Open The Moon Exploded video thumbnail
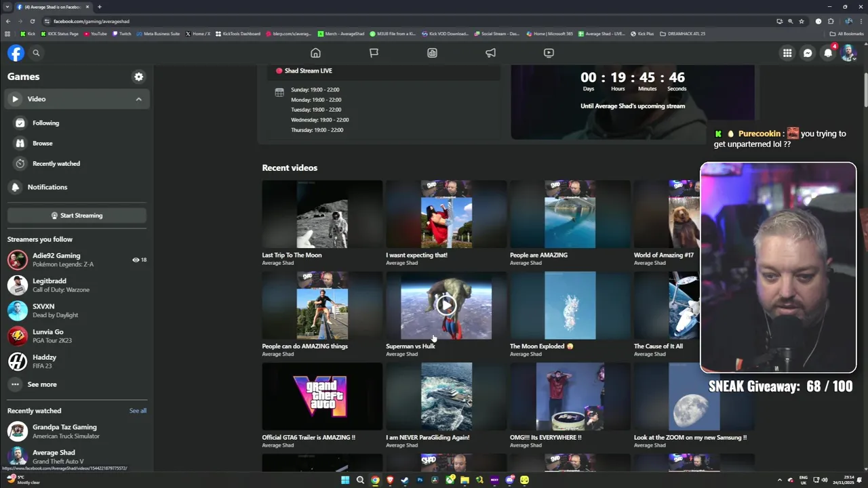 (x=570, y=306)
